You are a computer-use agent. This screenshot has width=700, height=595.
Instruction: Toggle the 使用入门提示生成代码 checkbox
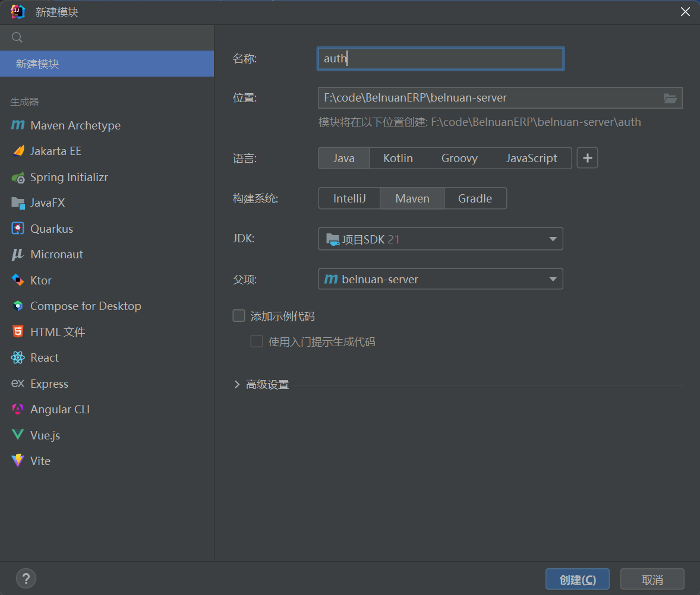[257, 341]
